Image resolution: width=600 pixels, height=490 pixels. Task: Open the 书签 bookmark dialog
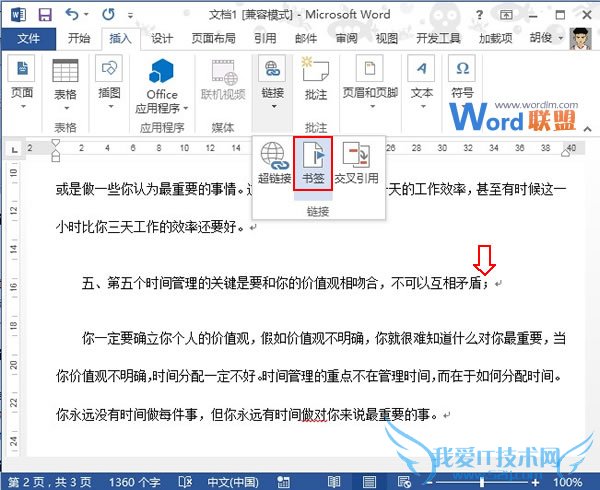point(313,164)
